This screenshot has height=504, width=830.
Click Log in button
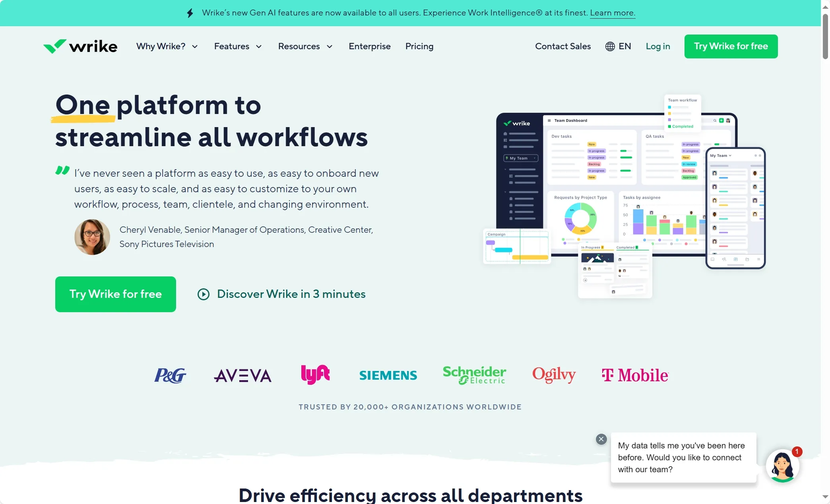[x=657, y=46]
